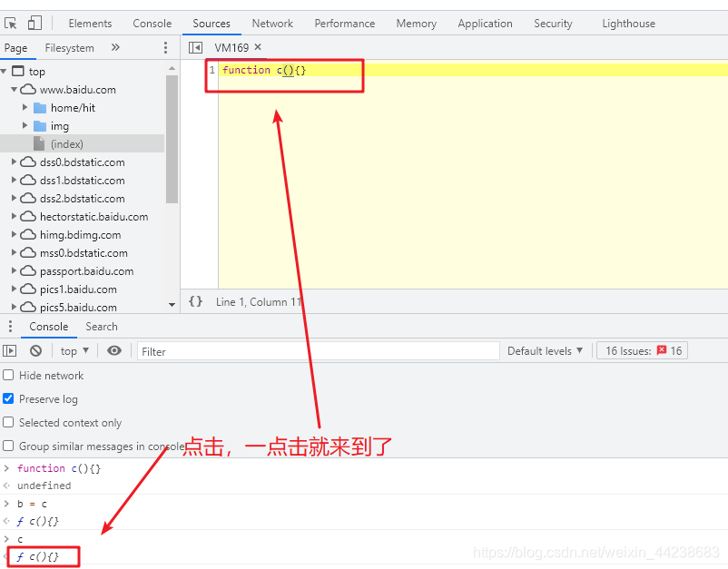Close the VM169 file tab
Image resolution: width=728 pixels, height=569 pixels.
point(258,47)
